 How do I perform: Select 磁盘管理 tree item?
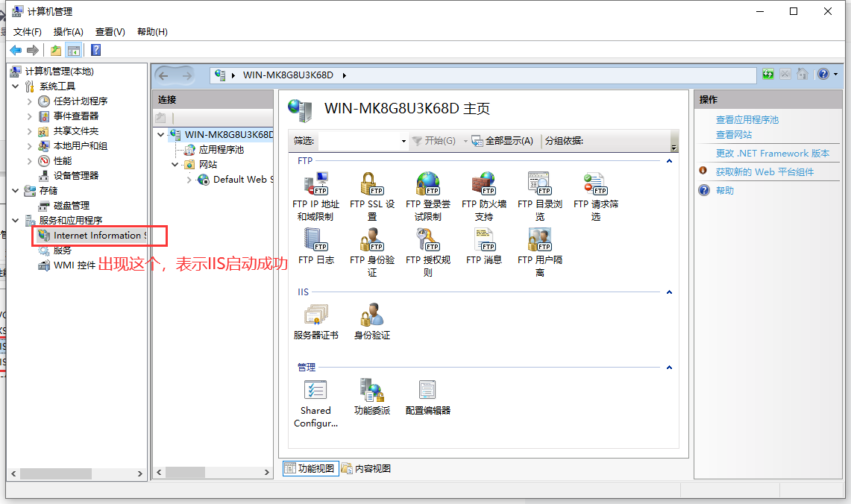[x=64, y=206]
